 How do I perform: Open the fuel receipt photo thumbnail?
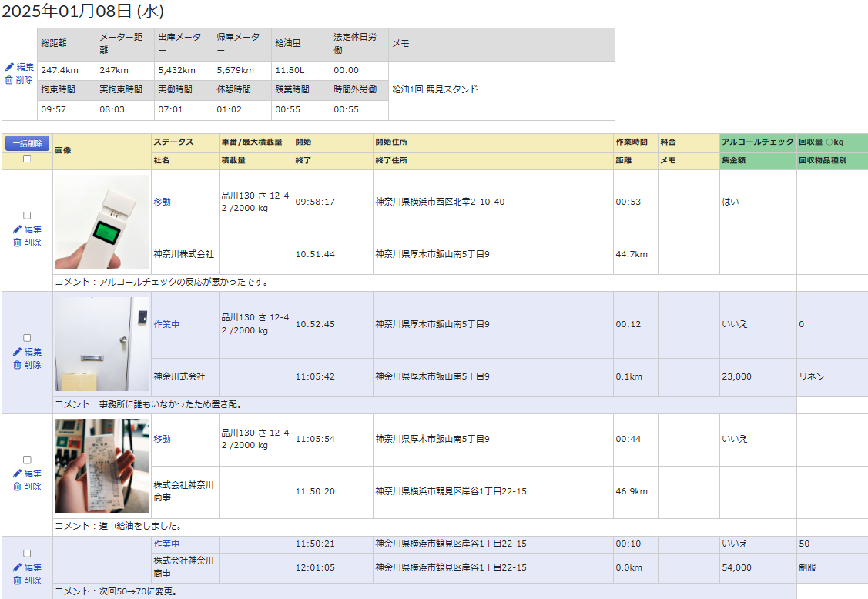[102, 466]
